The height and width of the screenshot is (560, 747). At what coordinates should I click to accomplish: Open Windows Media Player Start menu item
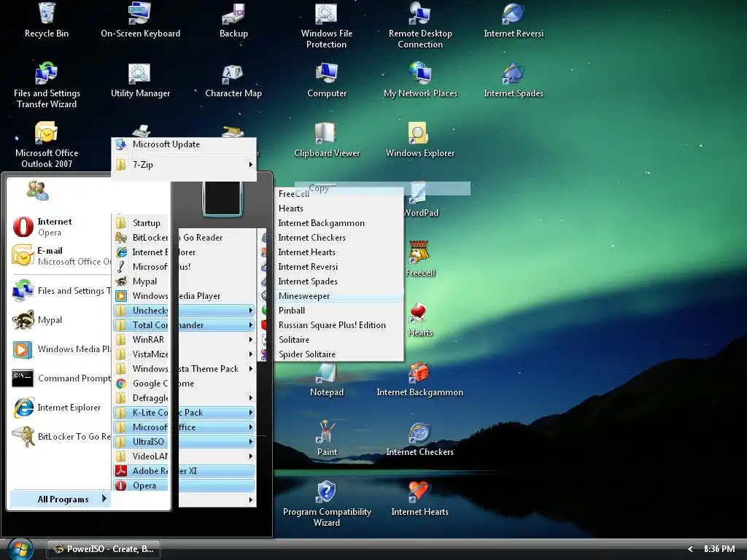click(x=61, y=349)
